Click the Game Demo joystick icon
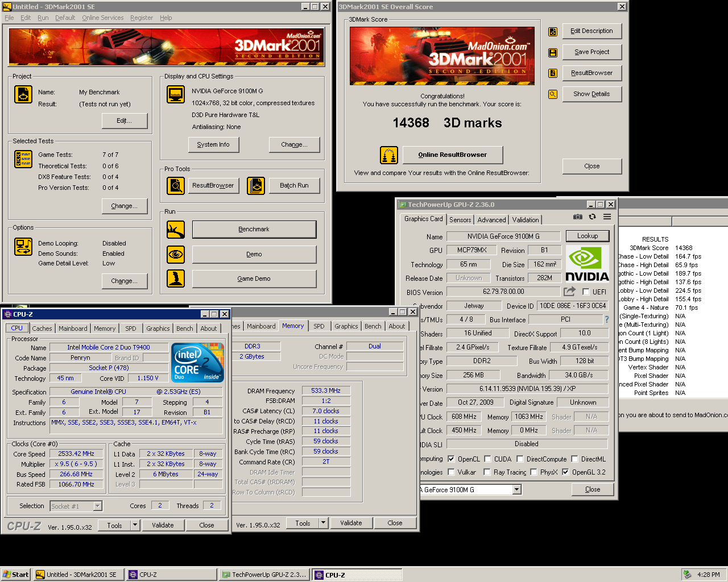Viewport: 728px width, 582px height. pyautogui.click(x=176, y=278)
